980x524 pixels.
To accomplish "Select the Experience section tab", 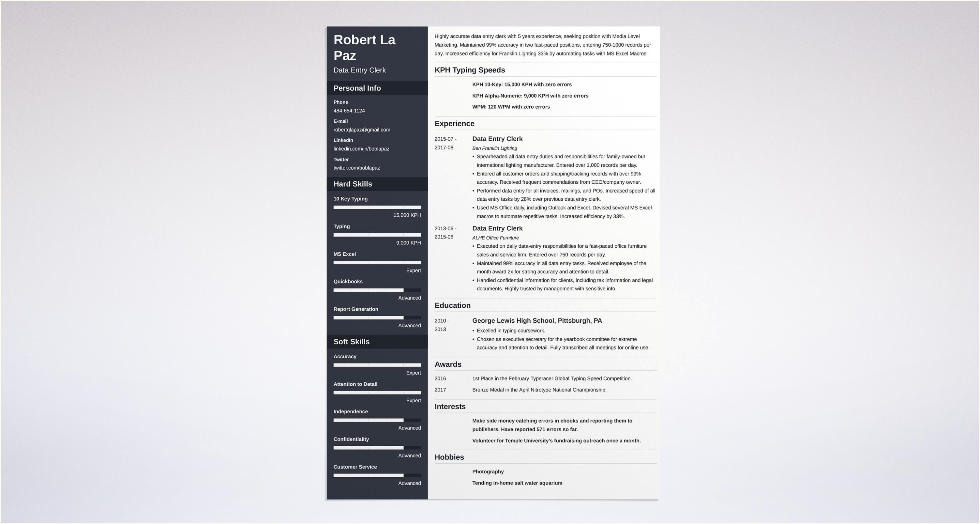I will click(x=454, y=123).
